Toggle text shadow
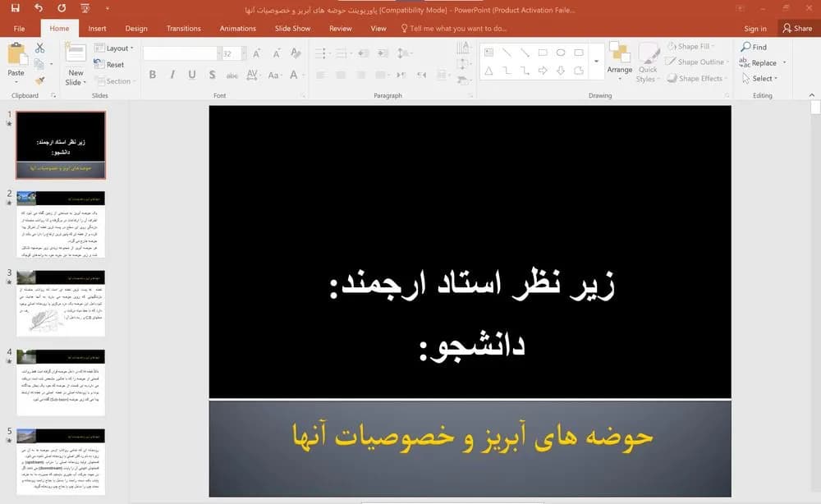The width and height of the screenshot is (821, 504). 212,75
